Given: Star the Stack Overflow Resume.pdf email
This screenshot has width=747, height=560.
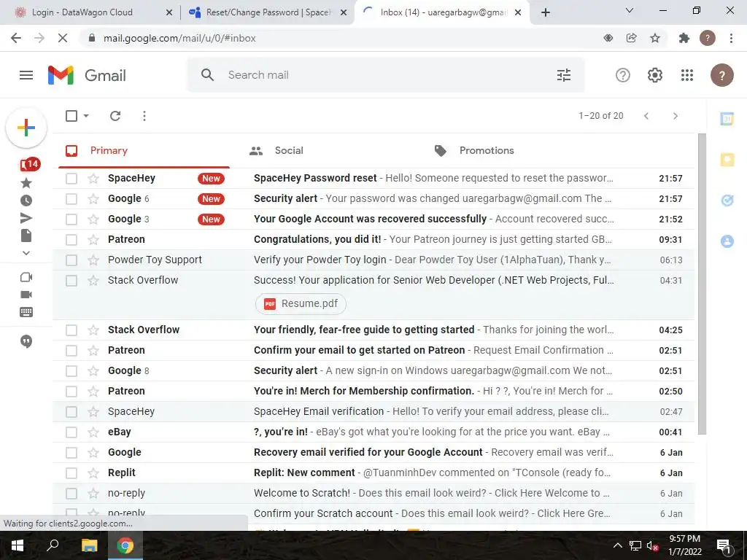Looking at the screenshot, I should coord(93,281).
